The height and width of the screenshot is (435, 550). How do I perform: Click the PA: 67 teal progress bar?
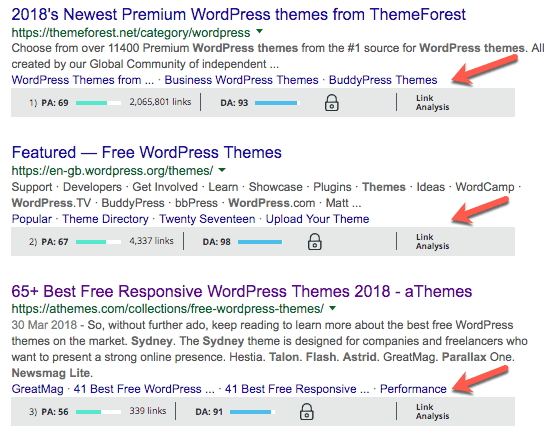click(x=99, y=242)
